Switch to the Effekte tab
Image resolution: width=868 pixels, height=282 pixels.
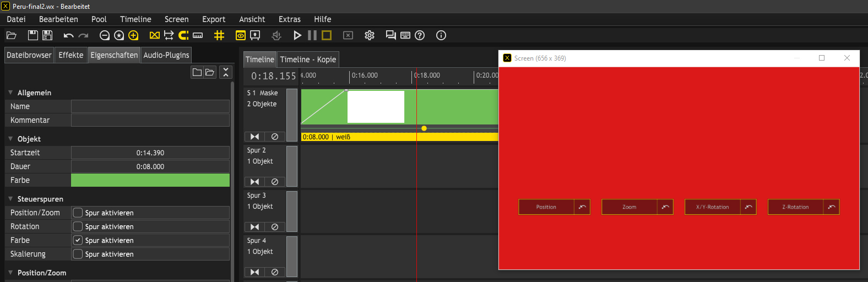coord(71,55)
